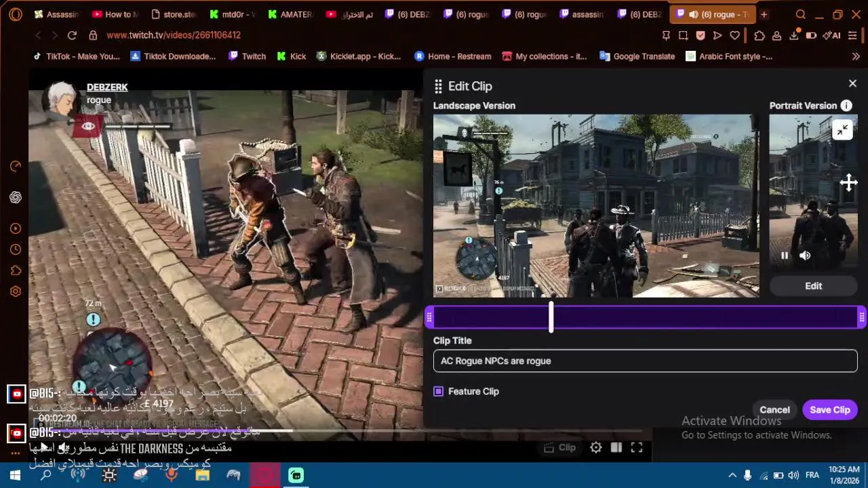Close the Edit Clip panel
The height and width of the screenshot is (488, 868).
[852, 83]
